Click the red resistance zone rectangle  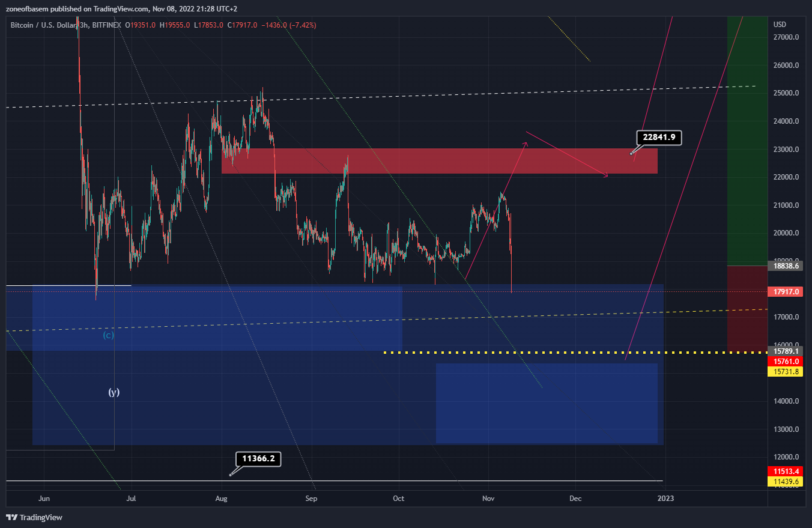click(440, 161)
